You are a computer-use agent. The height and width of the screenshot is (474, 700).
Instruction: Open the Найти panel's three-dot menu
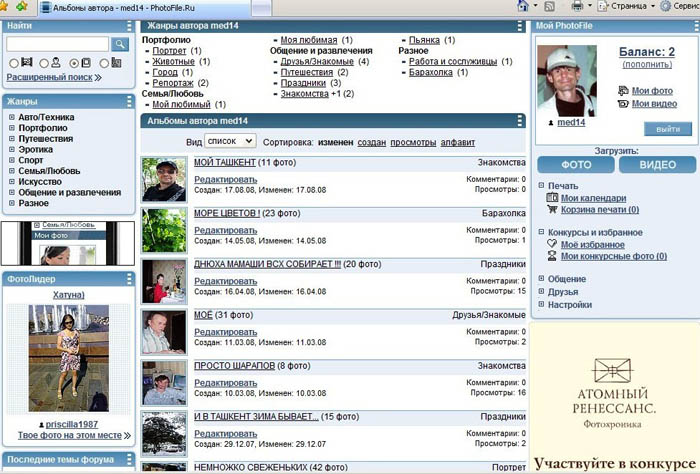coord(130,25)
